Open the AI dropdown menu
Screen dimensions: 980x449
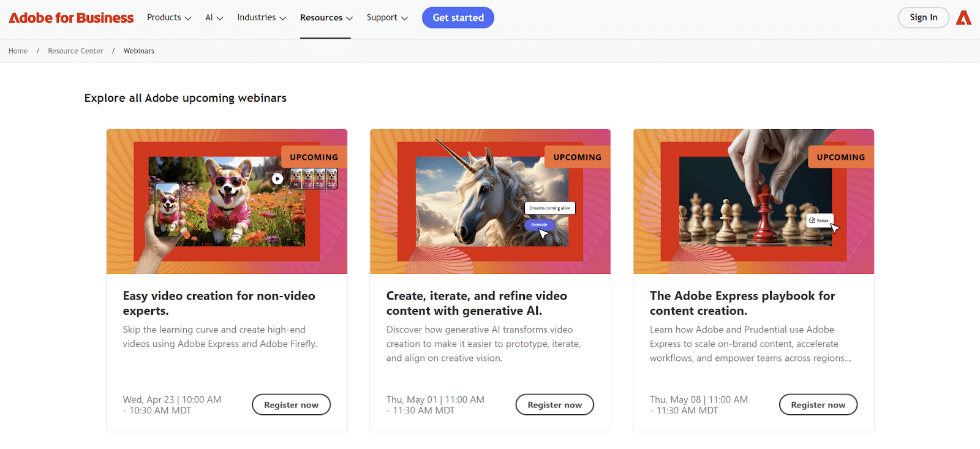coord(214,18)
